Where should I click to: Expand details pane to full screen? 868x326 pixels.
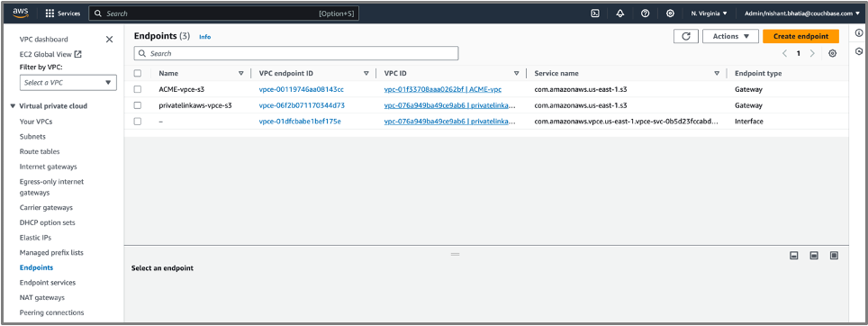[x=834, y=255]
